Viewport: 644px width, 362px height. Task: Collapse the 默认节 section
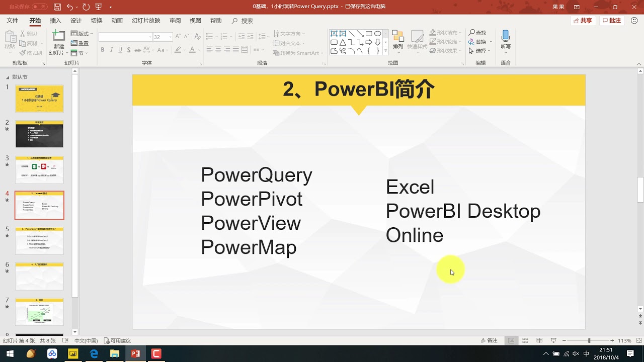(8, 77)
